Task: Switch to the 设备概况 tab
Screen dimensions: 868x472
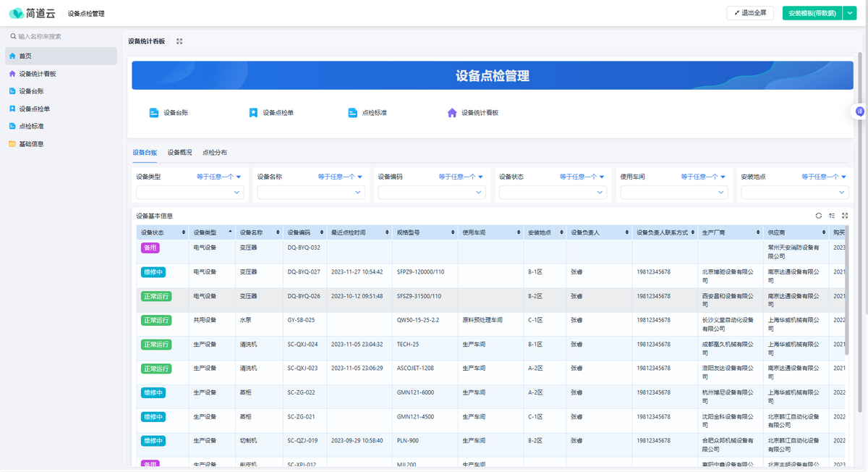Action: 179,153
